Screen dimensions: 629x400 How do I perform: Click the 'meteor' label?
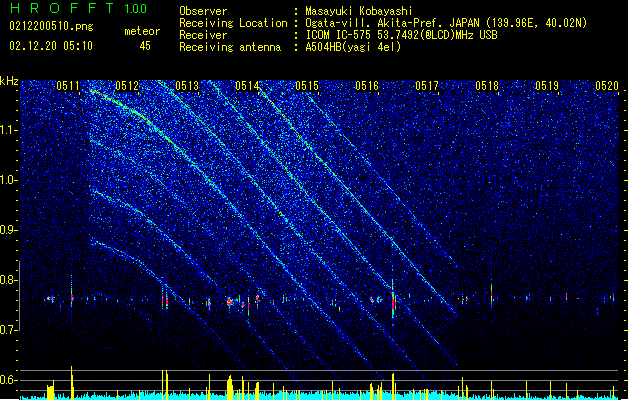pos(142,31)
